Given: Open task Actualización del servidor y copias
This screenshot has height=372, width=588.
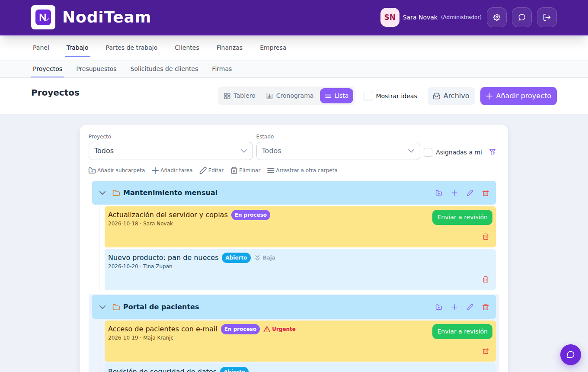Looking at the screenshot, I should [168, 215].
